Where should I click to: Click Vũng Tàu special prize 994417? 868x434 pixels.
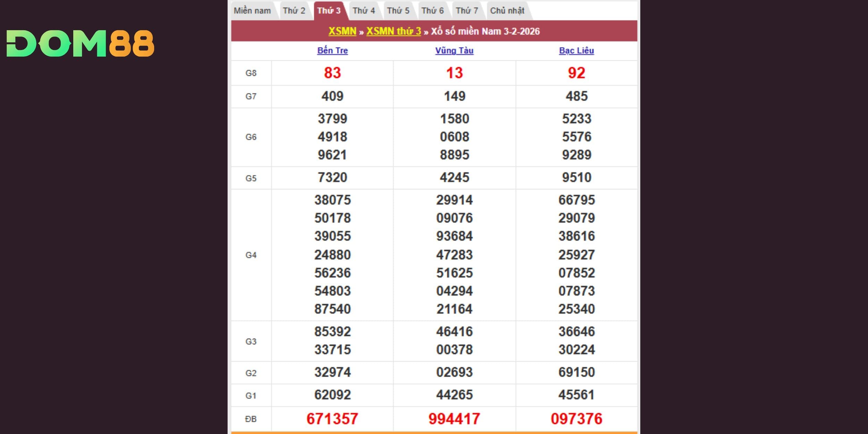pyautogui.click(x=454, y=419)
